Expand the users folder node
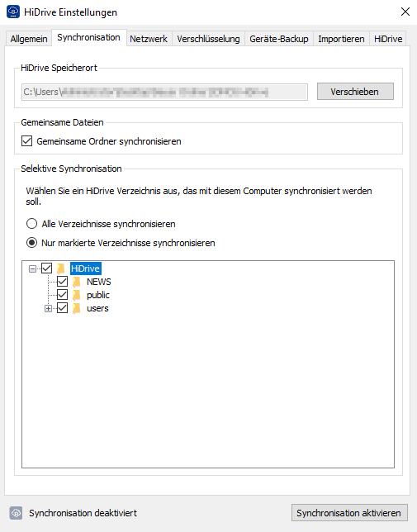The width and height of the screenshot is (417, 532). pos(48,308)
